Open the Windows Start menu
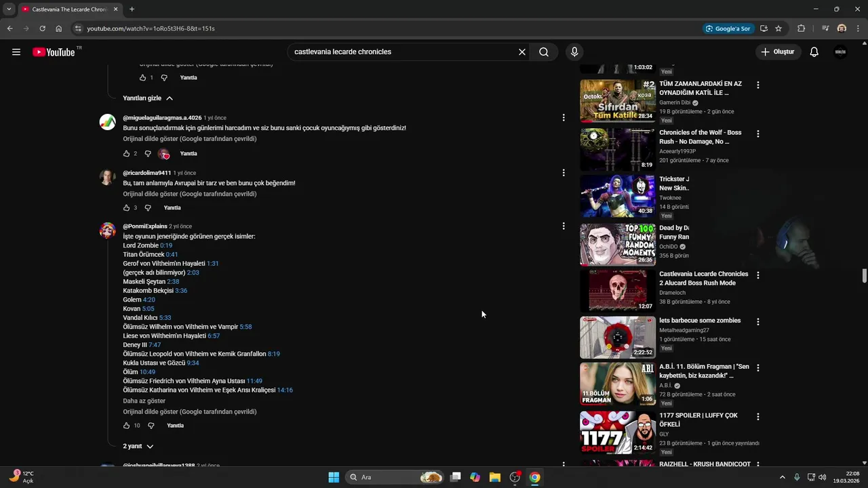This screenshot has width=868, height=488. (334, 477)
